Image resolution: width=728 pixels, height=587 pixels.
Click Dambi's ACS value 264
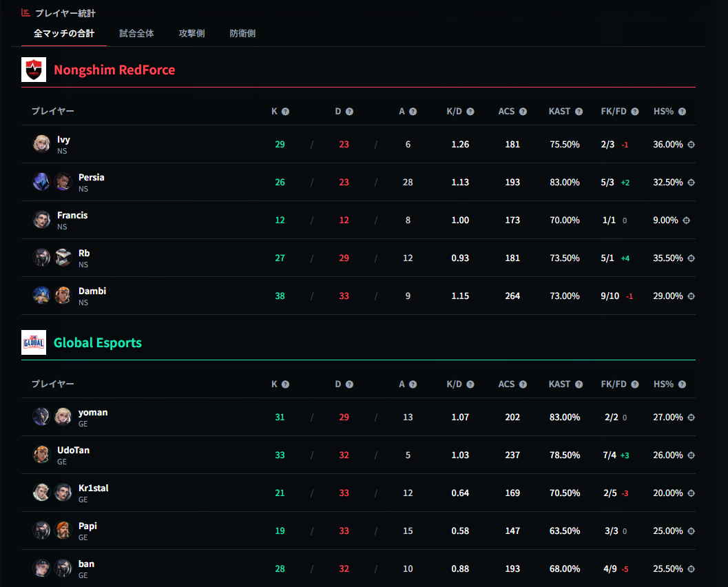[x=512, y=296]
